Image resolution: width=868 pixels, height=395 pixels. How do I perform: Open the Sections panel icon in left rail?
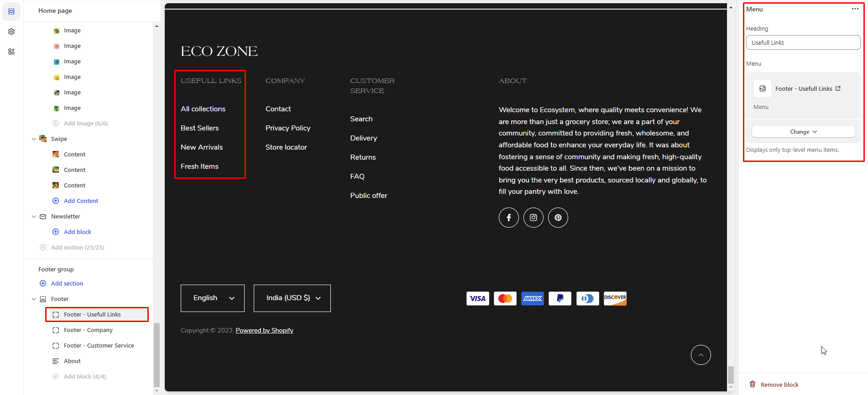(11, 11)
